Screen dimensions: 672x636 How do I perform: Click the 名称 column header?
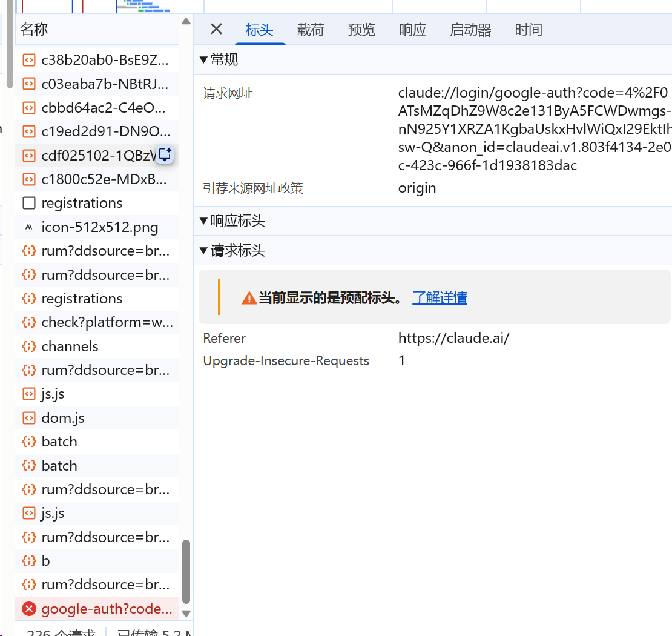97,29
